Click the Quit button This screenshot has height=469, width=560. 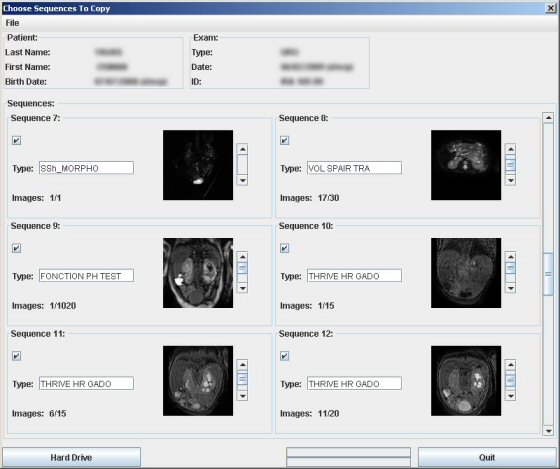pos(487,457)
